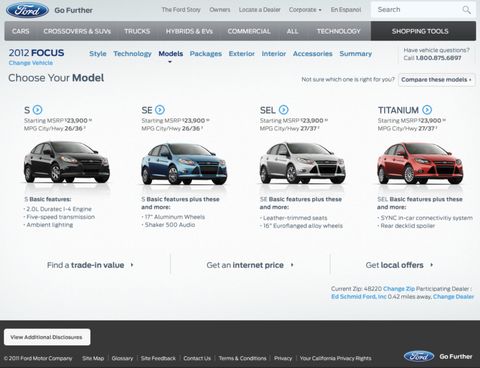Open Terms & Conditions footer link
Viewport: 480px width, 368px height.
click(242, 358)
